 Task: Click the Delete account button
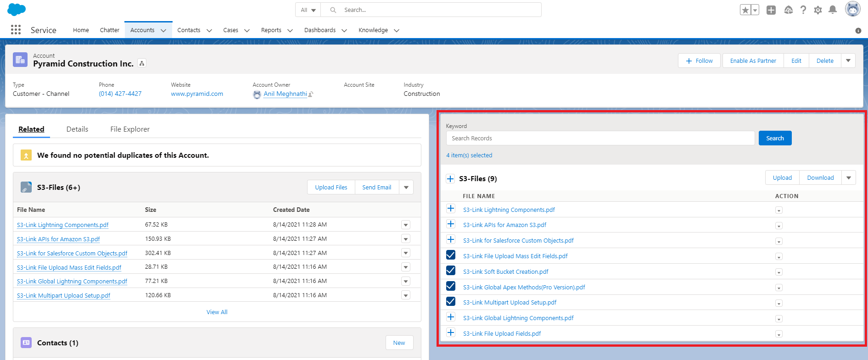point(825,61)
